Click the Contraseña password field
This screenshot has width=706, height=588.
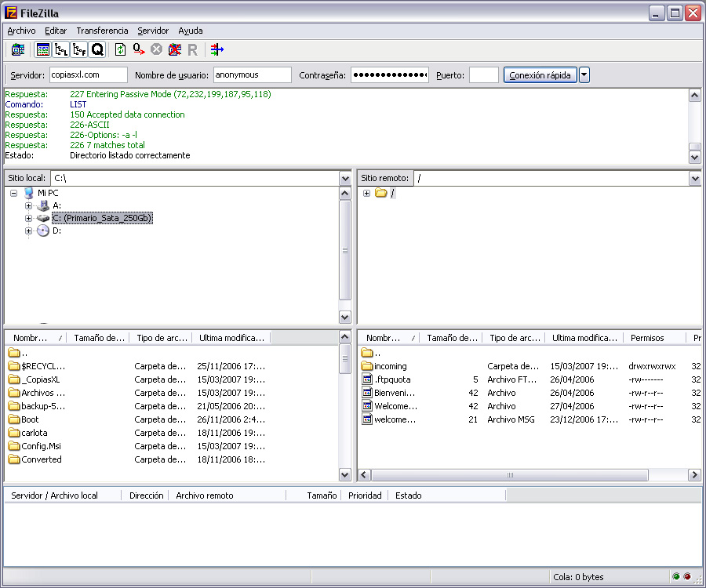(389, 75)
